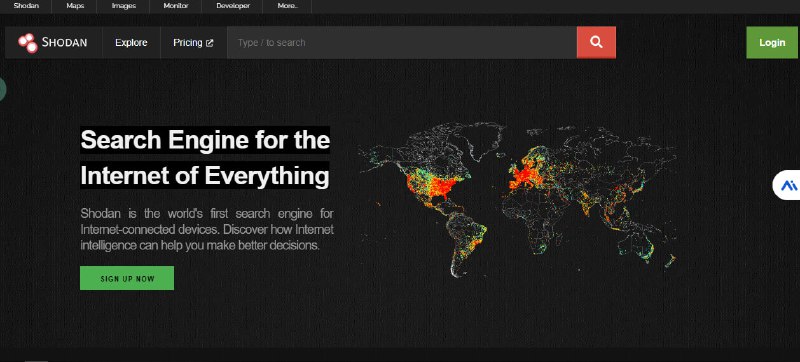Click the Login button
This screenshot has width=800, height=362.
point(772,42)
